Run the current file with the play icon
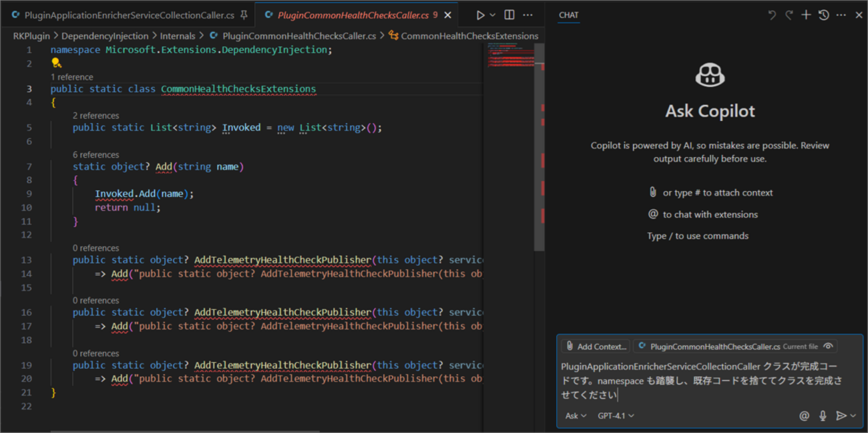Viewport: 868px width, 433px height. tap(481, 15)
